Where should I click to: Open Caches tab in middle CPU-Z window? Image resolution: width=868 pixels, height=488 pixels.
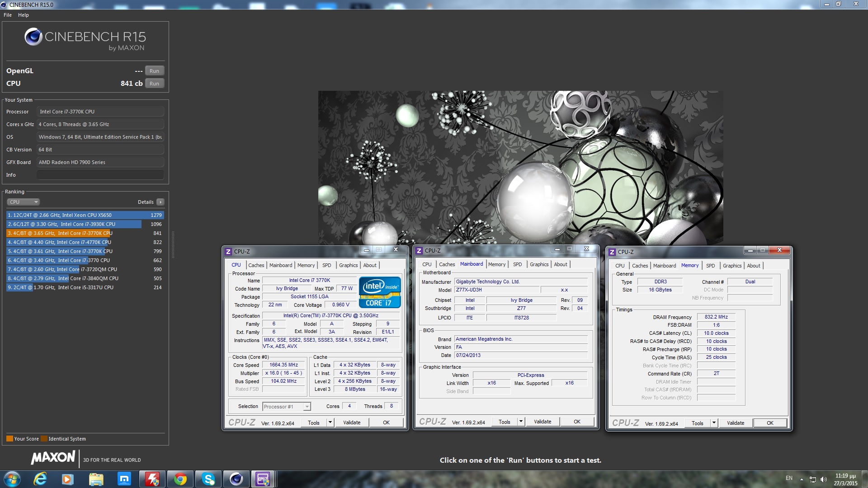447,264
